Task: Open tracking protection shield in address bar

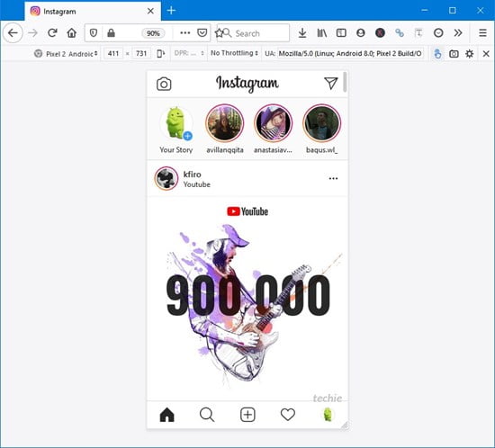Action: [x=94, y=32]
